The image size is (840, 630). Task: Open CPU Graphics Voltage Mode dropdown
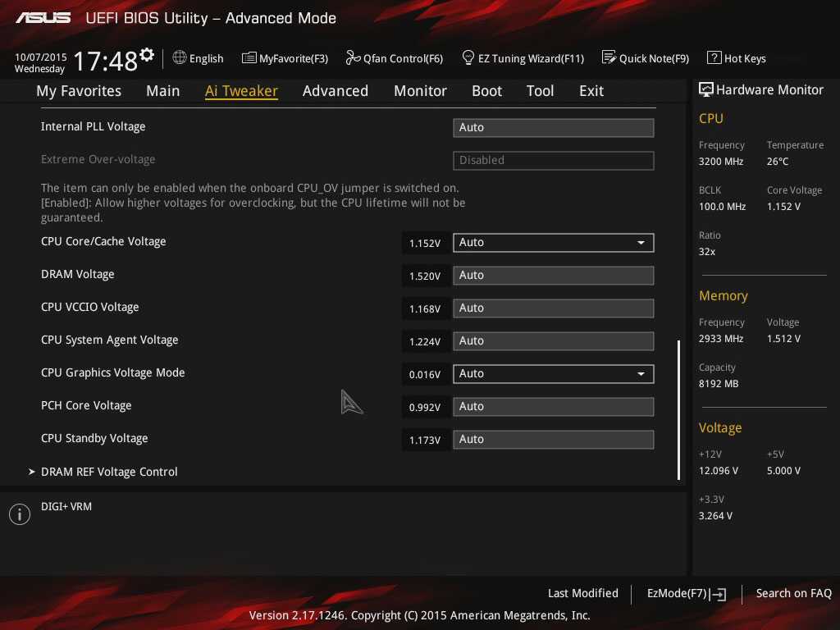(640, 374)
